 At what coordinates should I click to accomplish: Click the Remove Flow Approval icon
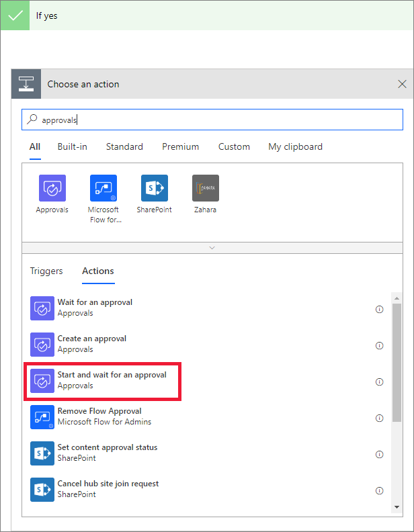click(x=42, y=417)
